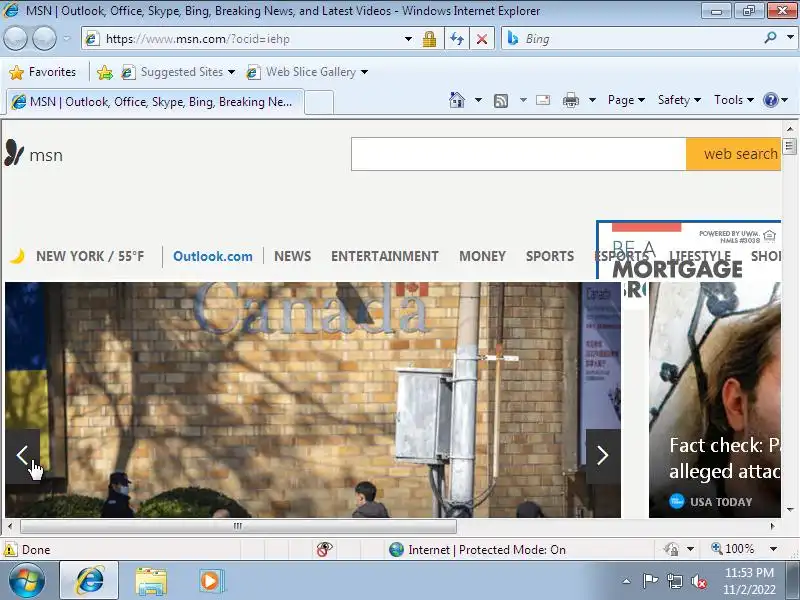
Task: Open Windows Media Player from taskbar
Action: (210, 581)
